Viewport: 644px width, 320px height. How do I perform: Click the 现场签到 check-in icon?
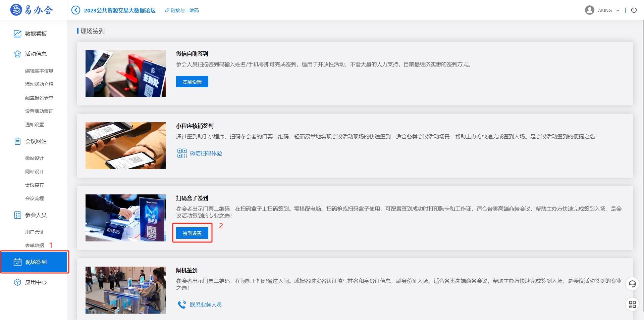click(x=17, y=262)
